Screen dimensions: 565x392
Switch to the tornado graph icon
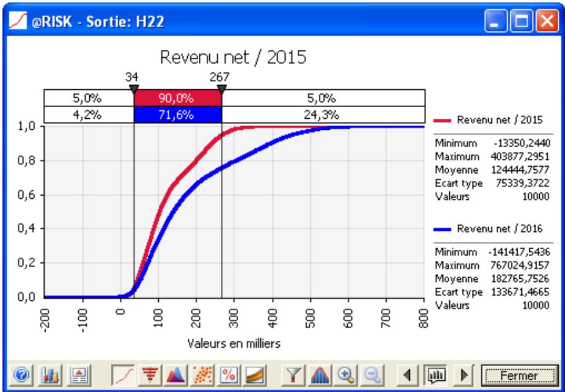[146, 374]
